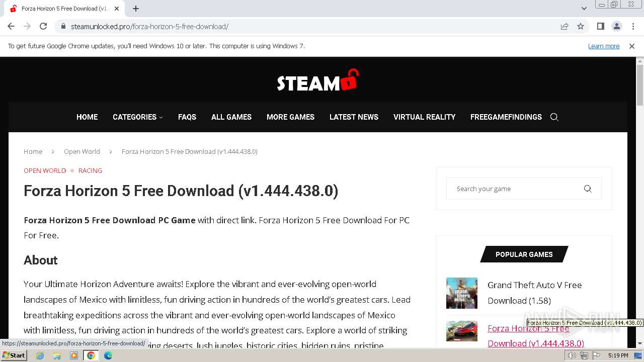The height and width of the screenshot is (362, 644).
Task: Open the RACING category tag
Action: pyautogui.click(x=90, y=170)
